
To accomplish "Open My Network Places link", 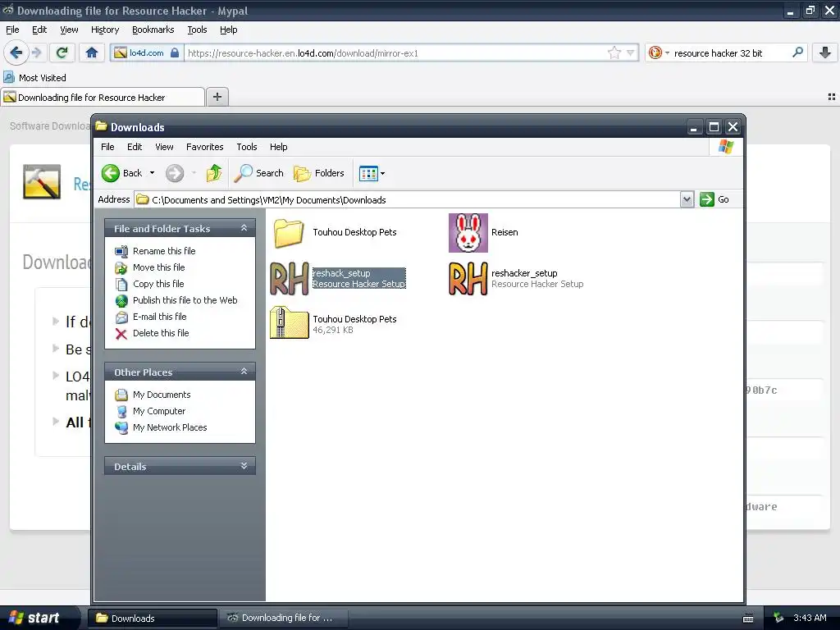I will click(170, 427).
